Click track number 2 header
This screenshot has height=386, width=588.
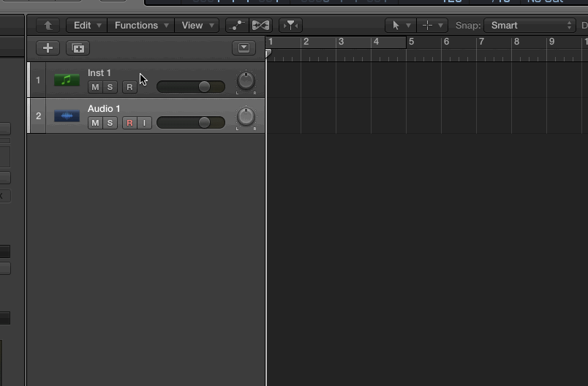tap(38, 116)
